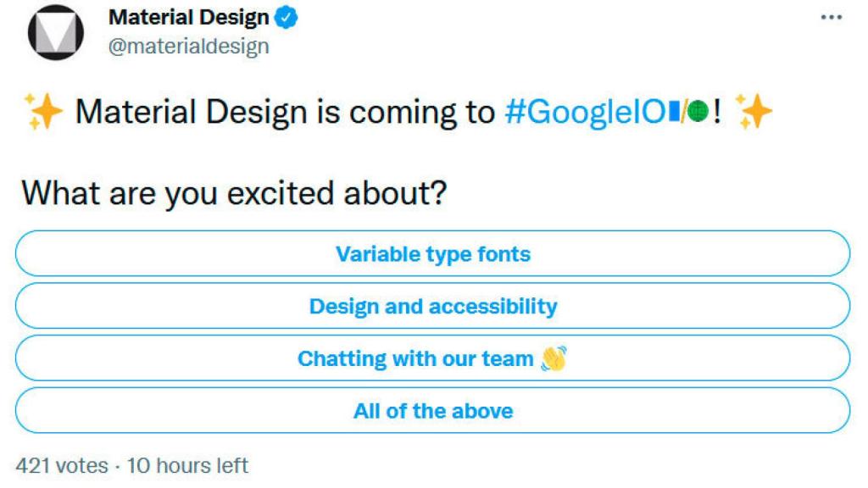
Task: Click the 10 hours left label
Action: 187,466
